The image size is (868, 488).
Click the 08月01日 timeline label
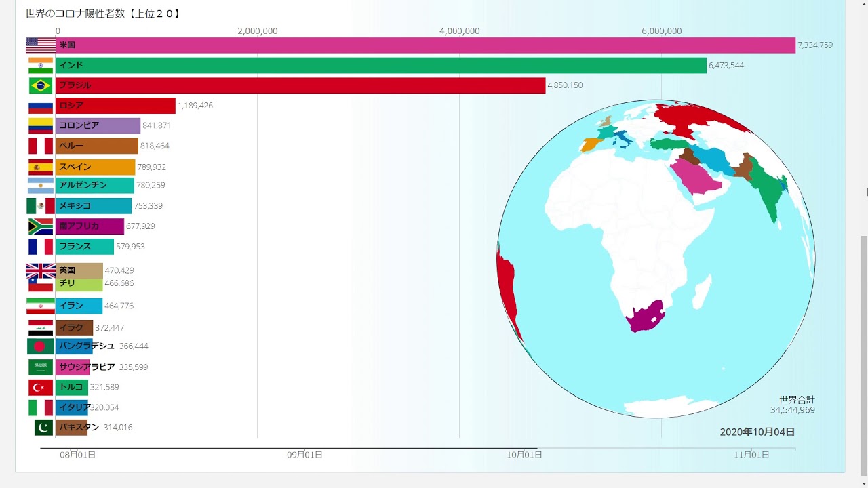point(78,455)
